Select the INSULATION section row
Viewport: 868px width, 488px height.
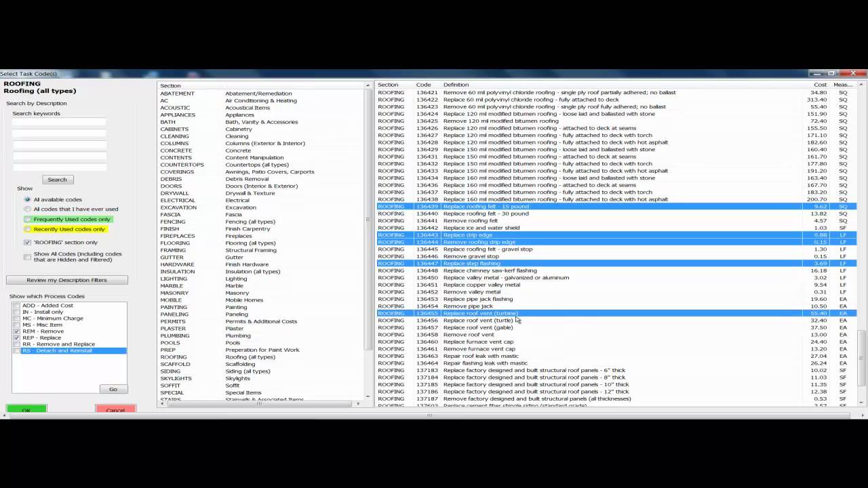[x=261, y=272]
